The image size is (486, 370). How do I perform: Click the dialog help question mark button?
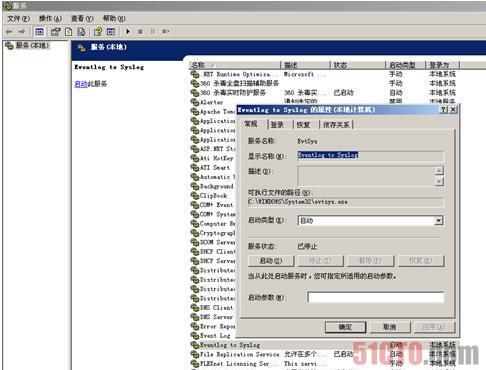click(x=444, y=110)
